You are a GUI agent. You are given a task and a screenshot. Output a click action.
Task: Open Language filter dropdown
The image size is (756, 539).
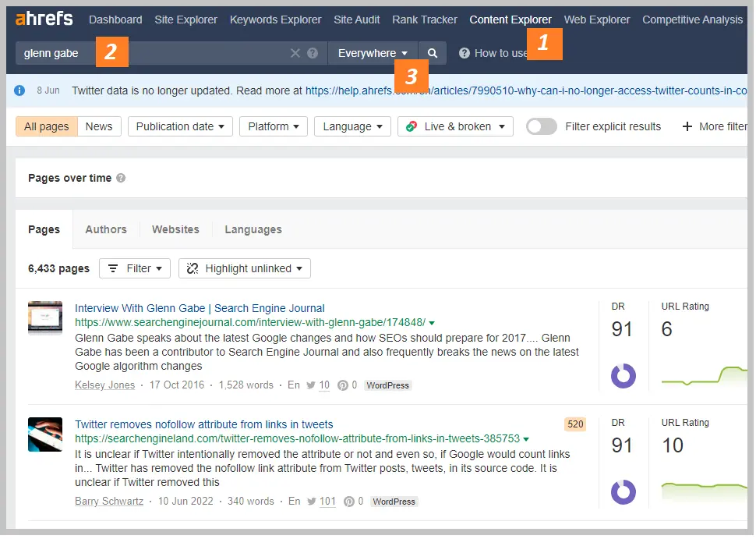(x=352, y=126)
